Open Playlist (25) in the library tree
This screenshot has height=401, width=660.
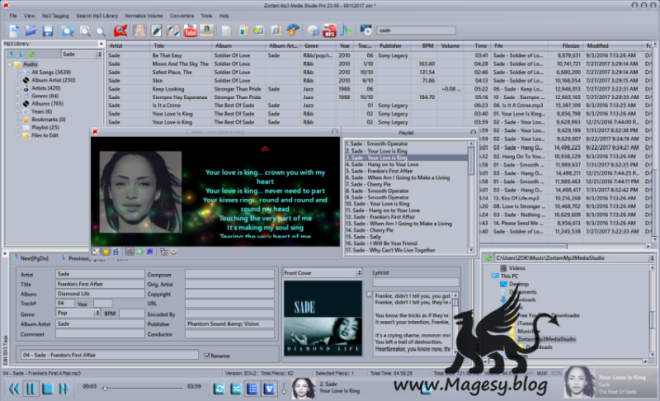click(45, 127)
